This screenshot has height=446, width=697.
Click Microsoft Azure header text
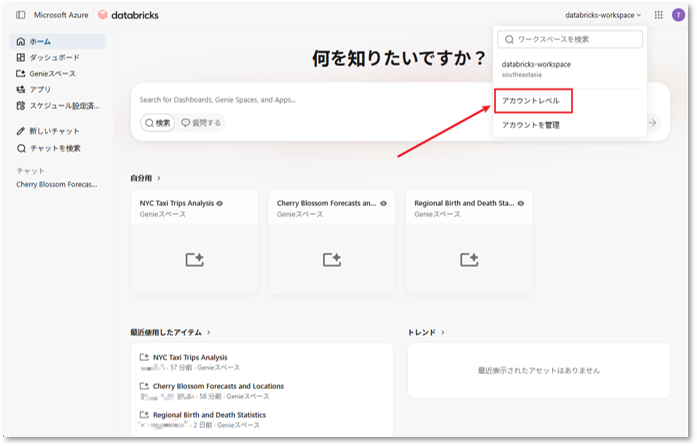(x=61, y=15)
